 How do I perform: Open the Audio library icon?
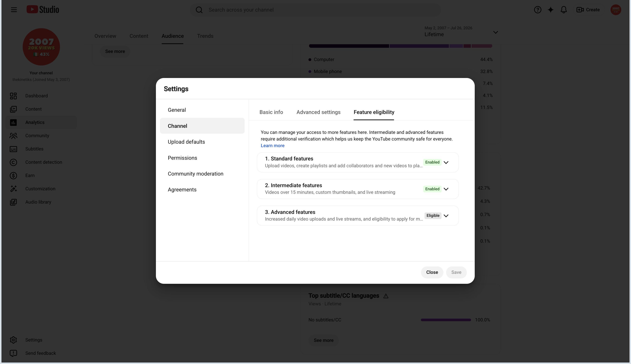13,202
